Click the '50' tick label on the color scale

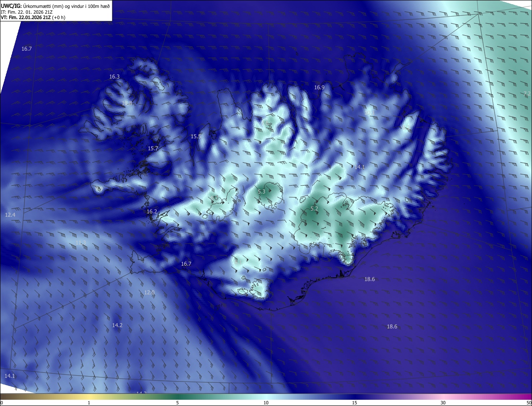(529, 403)
